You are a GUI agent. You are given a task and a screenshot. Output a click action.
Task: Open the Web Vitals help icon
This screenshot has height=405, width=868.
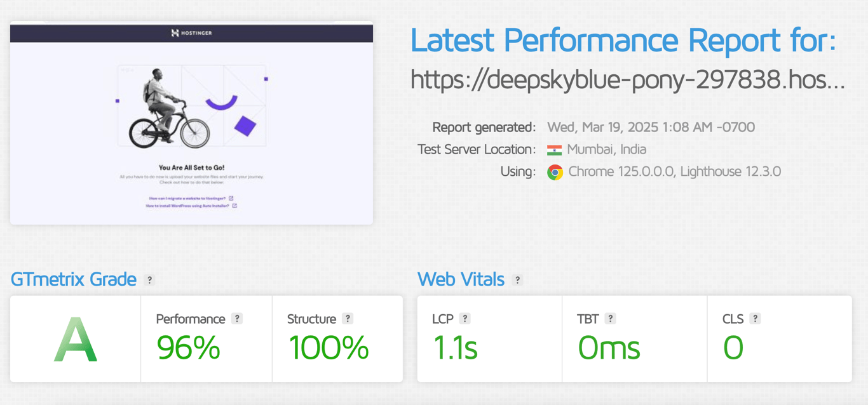[517, 279]
